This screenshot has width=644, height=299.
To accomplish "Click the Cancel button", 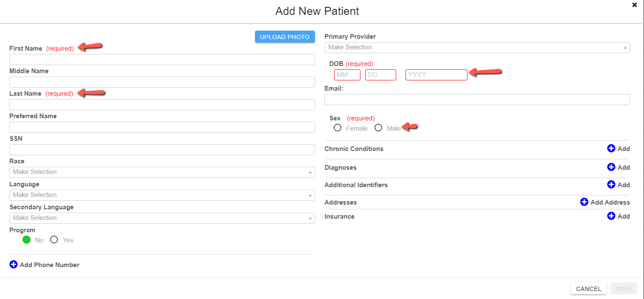I will [x=589, y=289].
